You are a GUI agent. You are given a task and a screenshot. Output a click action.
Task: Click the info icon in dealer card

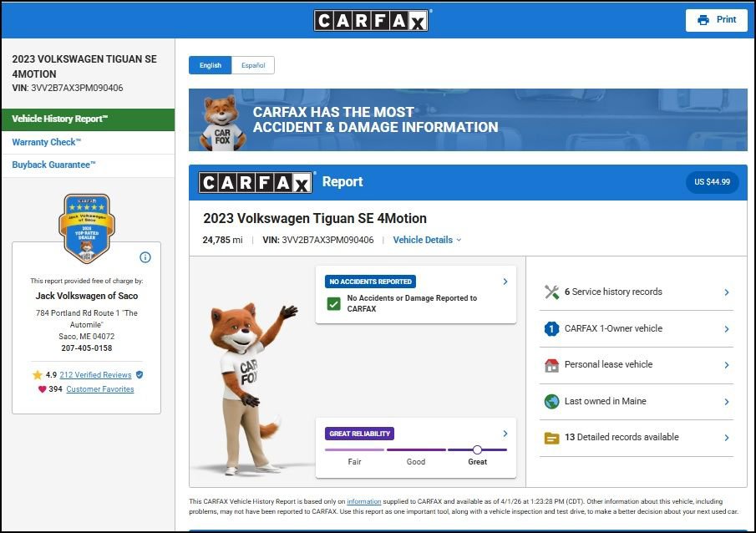pos(145,257)
